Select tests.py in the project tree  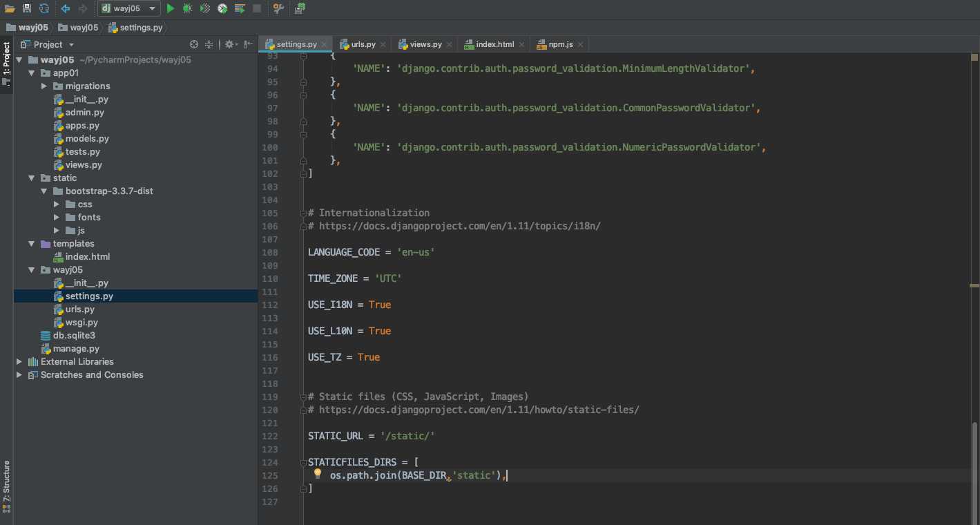[x=83, y=152]
